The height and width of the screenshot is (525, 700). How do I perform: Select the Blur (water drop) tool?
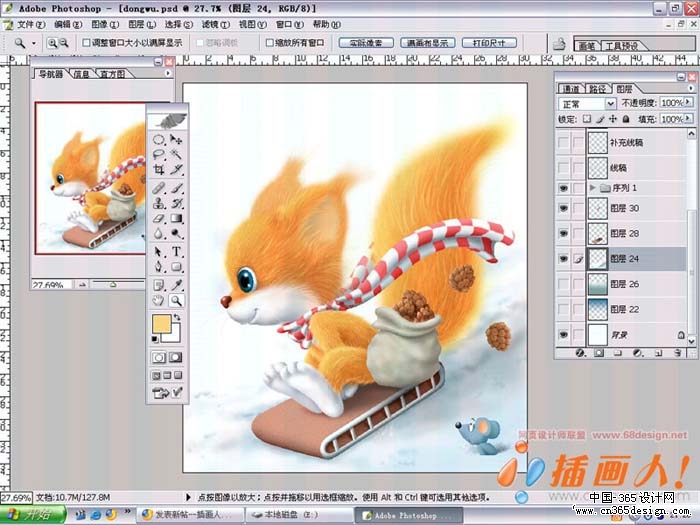click(x=159, y=233)
